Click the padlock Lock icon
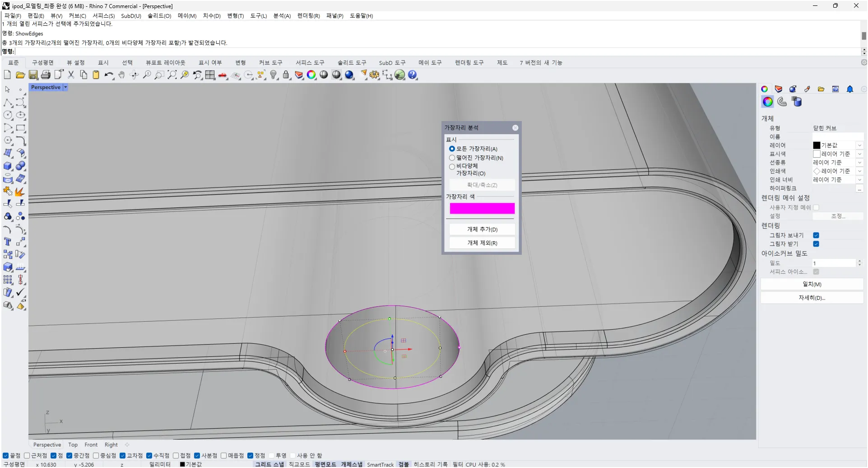The image size is (868, 468). 286,75
